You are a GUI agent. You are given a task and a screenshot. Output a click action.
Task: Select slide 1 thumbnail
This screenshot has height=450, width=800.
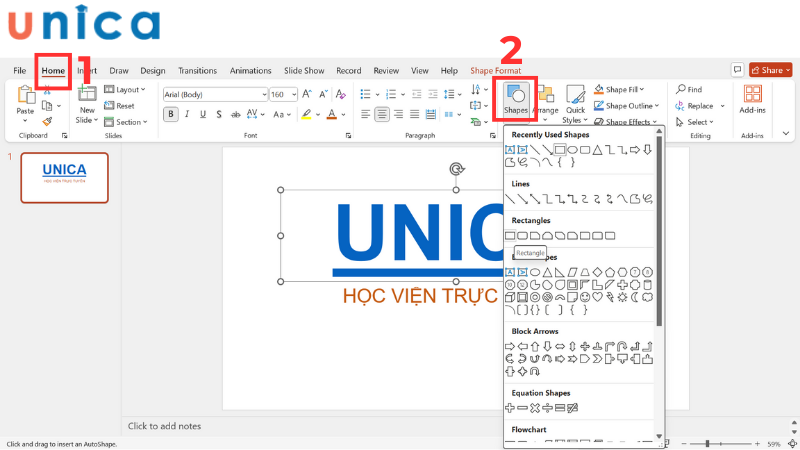(65, 178)
